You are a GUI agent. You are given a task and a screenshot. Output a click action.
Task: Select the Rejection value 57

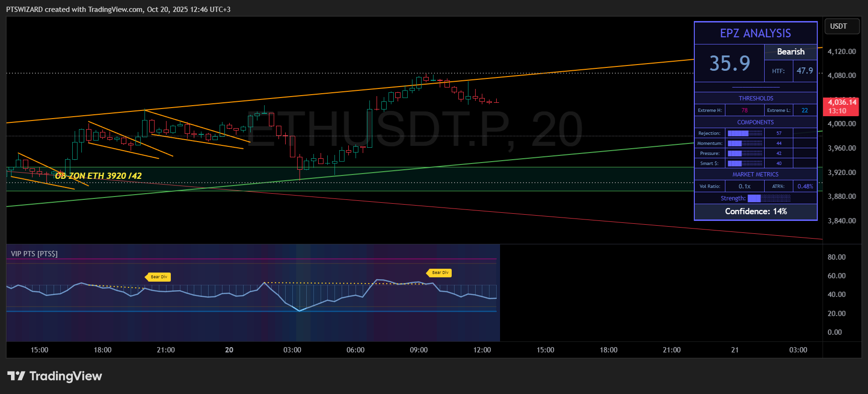[779, 133]
